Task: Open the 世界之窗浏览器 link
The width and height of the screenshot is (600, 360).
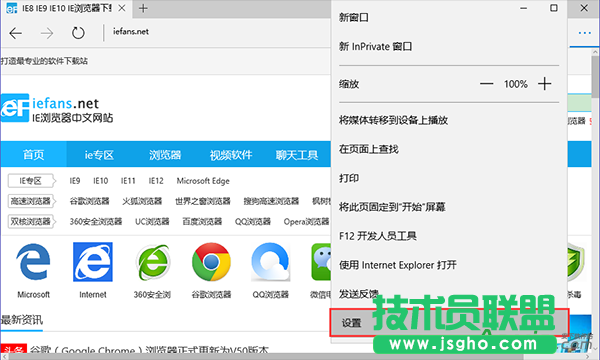Action: click(203, 201)
